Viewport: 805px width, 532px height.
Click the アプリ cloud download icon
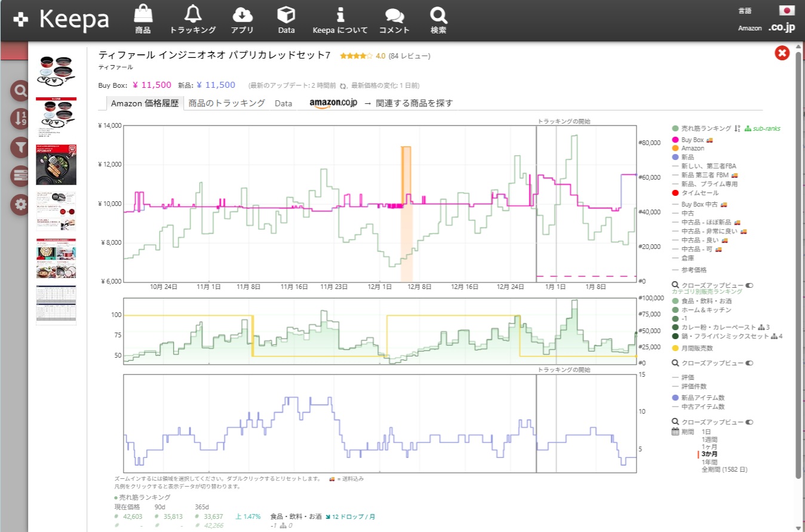point(242,19)
